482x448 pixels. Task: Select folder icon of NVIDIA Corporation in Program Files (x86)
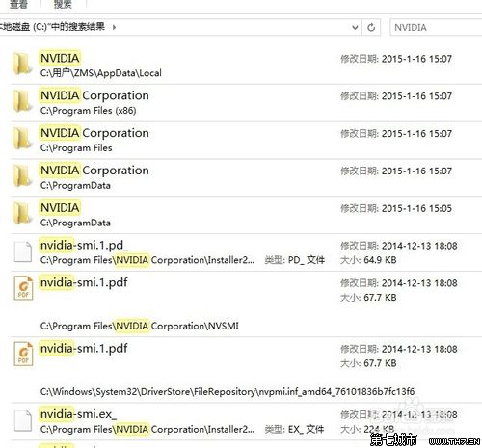tap(22, 101)
